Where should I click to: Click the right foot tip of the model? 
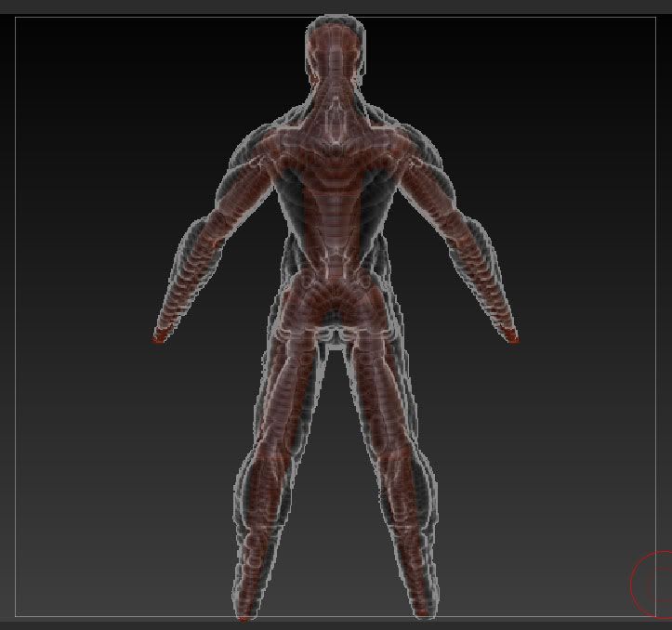[424, 612]
